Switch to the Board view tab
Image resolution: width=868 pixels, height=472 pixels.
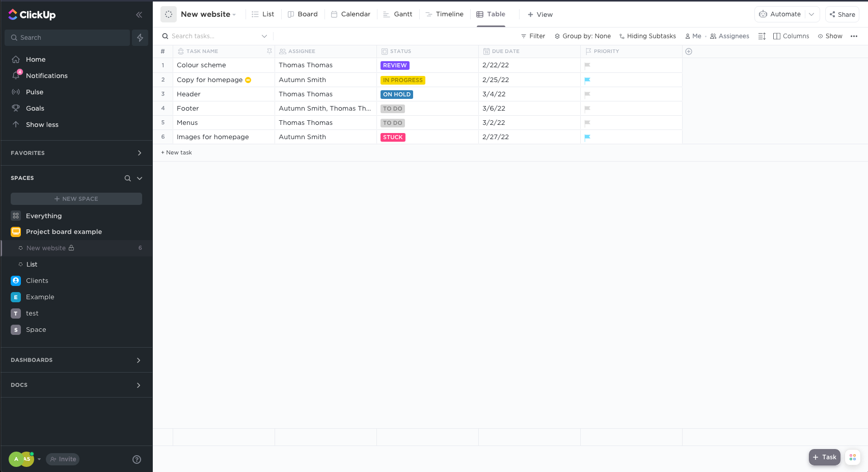(303, 14)
